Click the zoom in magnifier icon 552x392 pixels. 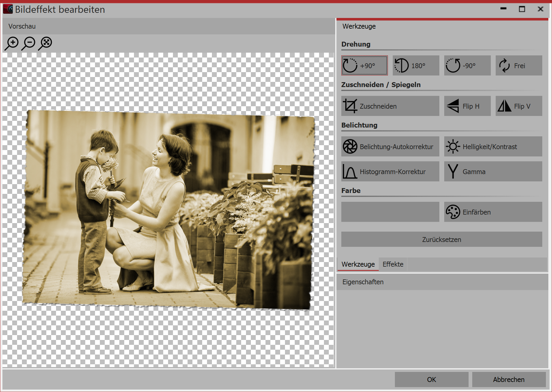click(x=12, y=43)
